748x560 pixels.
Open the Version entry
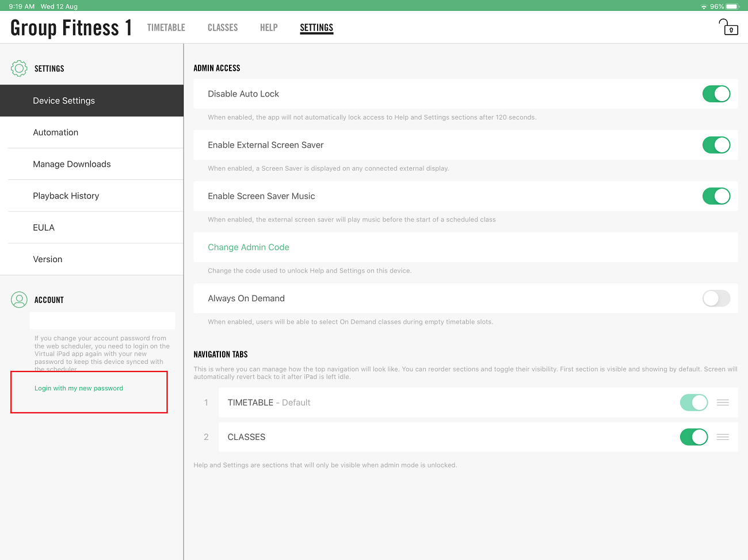(x=91, y=259)
